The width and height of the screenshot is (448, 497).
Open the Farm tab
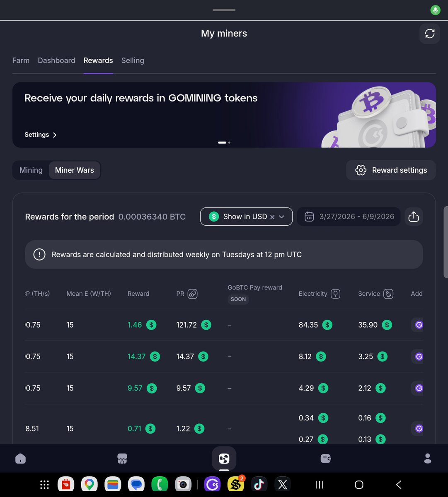(x=21, y=60)
